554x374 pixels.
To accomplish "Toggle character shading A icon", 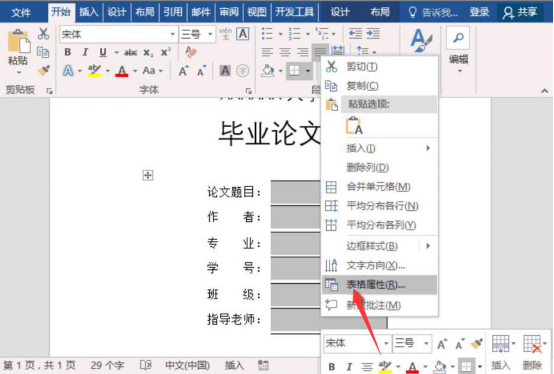I will tap(225, 71).
